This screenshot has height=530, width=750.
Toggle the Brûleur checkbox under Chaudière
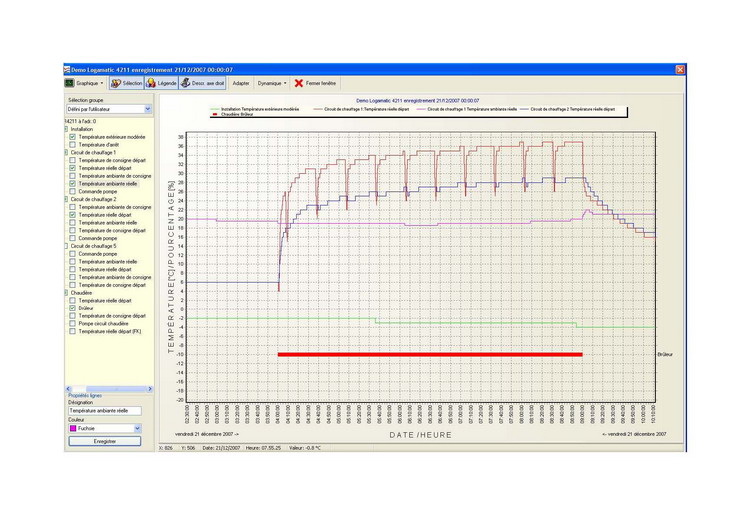click(x=72, y=308)
